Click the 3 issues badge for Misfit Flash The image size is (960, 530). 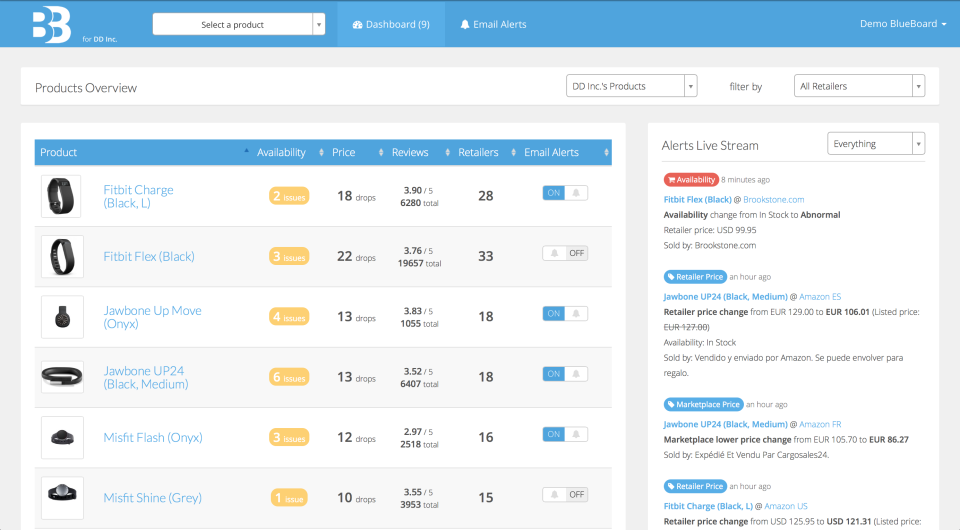(x=289, y=438)
